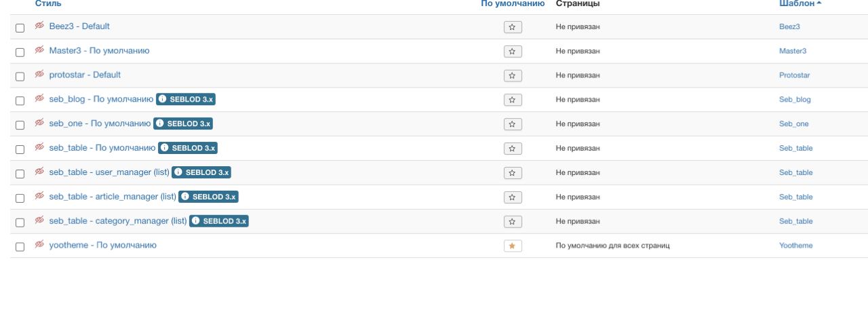Click preview-disabled eye icon for Beez3

click(x=39, y=26)
